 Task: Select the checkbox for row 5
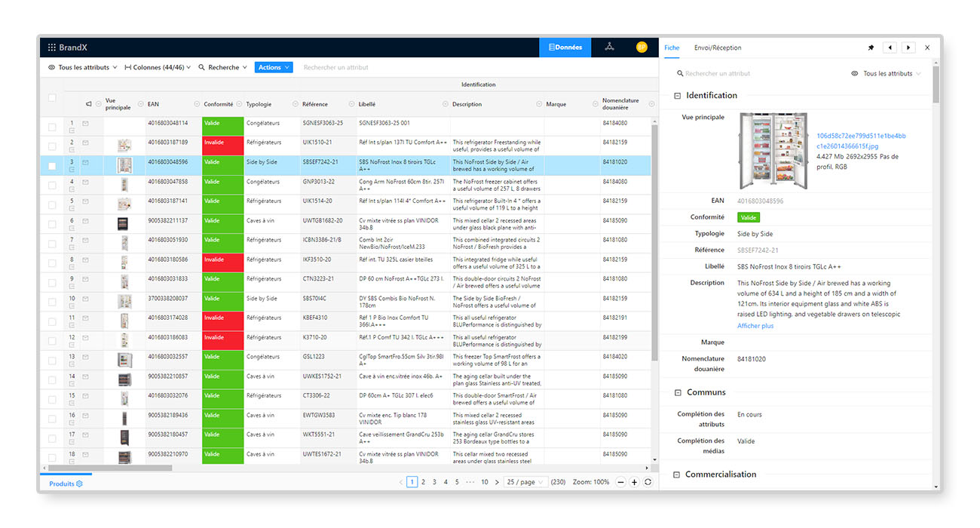(52, 204)
